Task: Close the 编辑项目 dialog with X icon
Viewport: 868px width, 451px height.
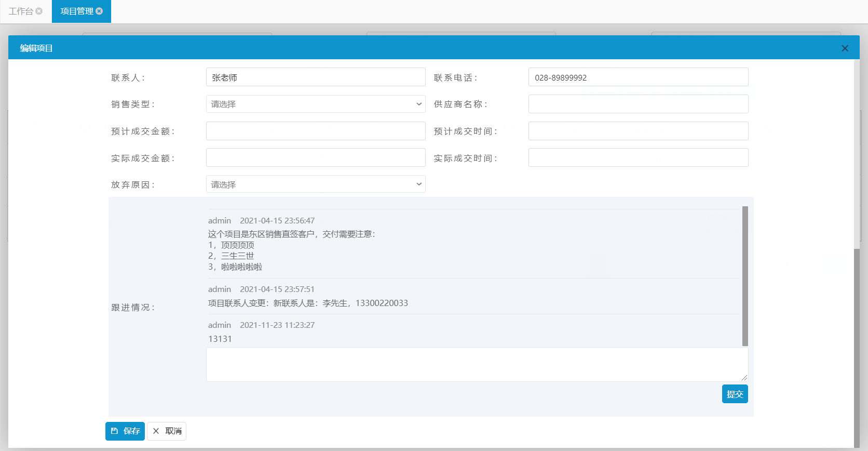Action: click(x=845, y=48)
